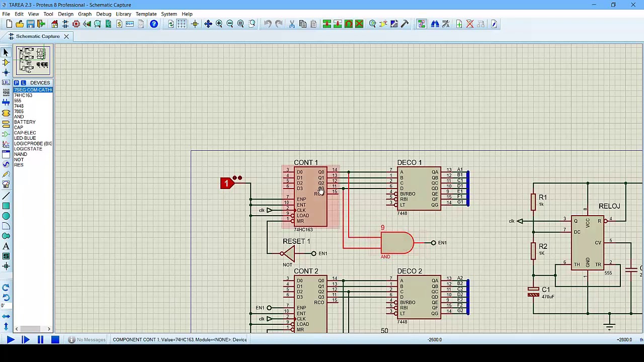The width and height of the screenshot is (644, 362).
Task: Select LOGICSTATE in the devices list
Action: (33, 149)
